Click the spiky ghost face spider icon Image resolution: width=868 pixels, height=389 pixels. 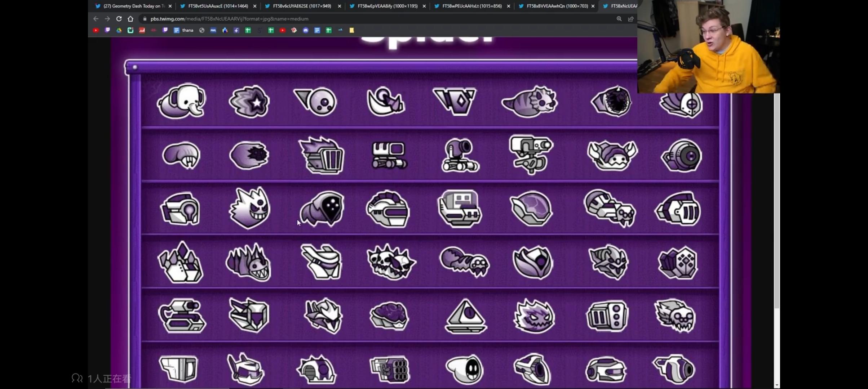(x=250, y=208)
